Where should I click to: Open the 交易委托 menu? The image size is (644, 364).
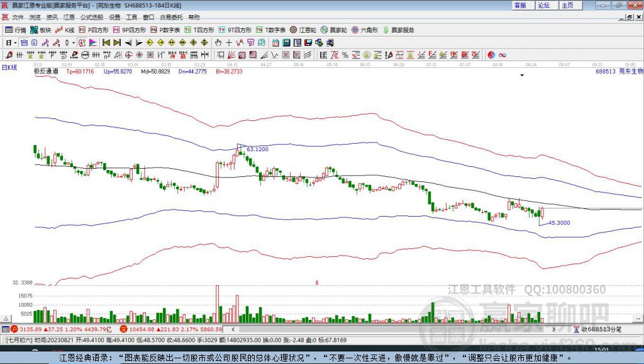tap(171, 17)
